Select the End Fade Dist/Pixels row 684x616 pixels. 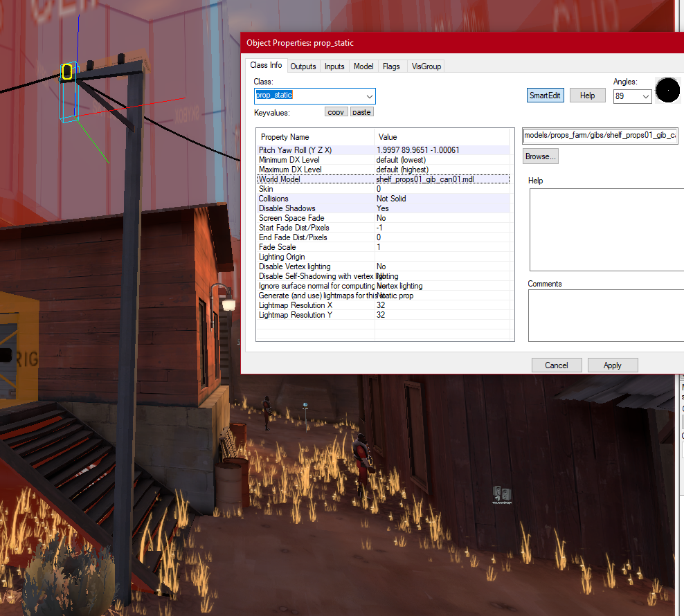[383, 237]
